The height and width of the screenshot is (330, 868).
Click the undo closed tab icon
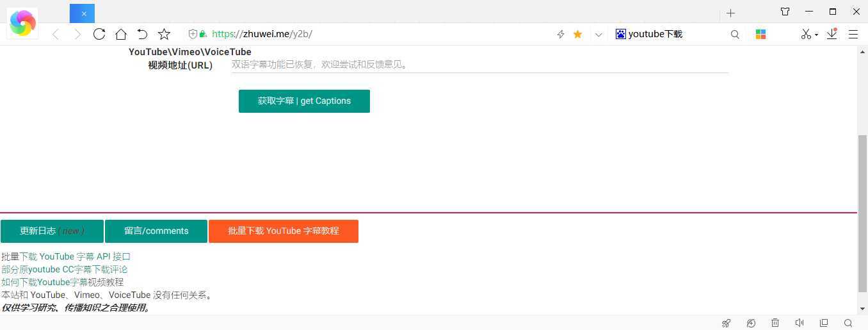[142, 34]
